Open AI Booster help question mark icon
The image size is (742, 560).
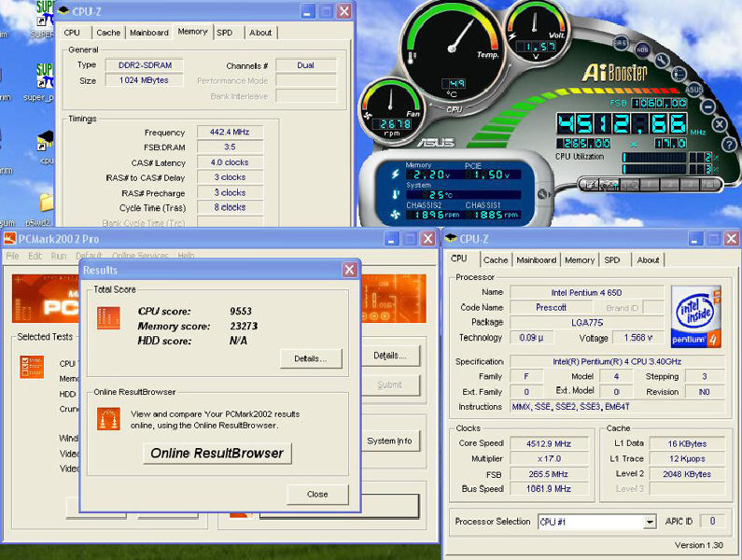(x=729, y=144)
